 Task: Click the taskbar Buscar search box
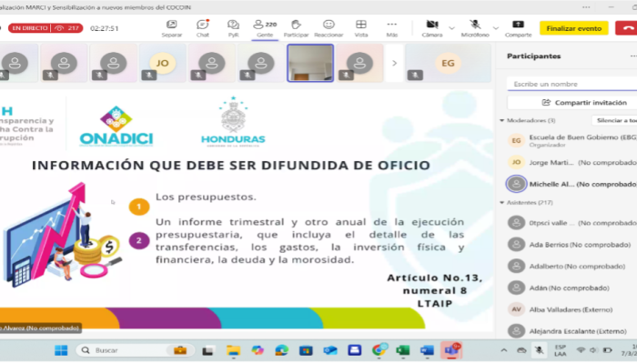(136, 350)
